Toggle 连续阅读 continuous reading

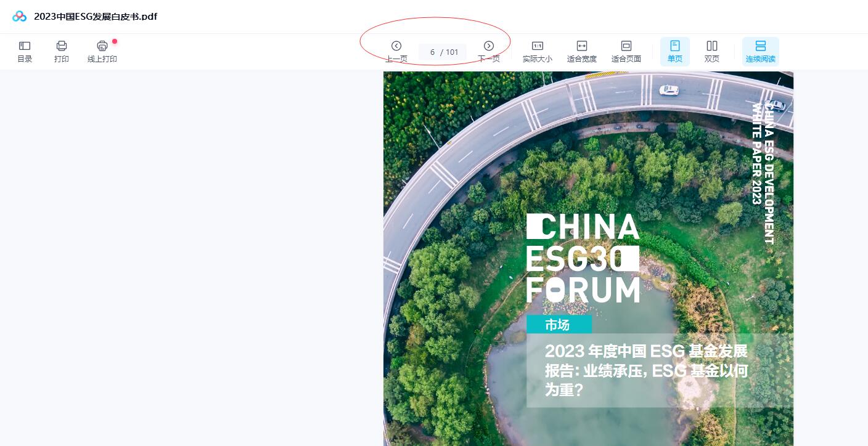pyautogui.click(x=761, y=52)
